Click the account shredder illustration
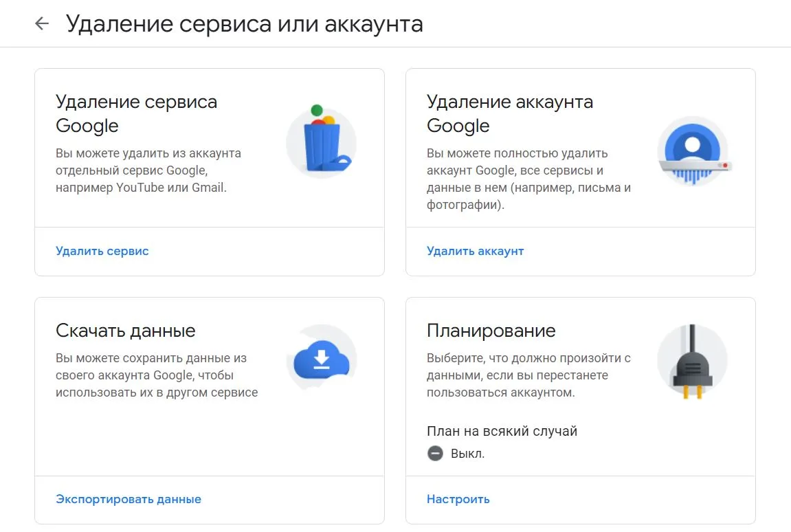Viewport: 791px width, 532px height. pos(693,151)
